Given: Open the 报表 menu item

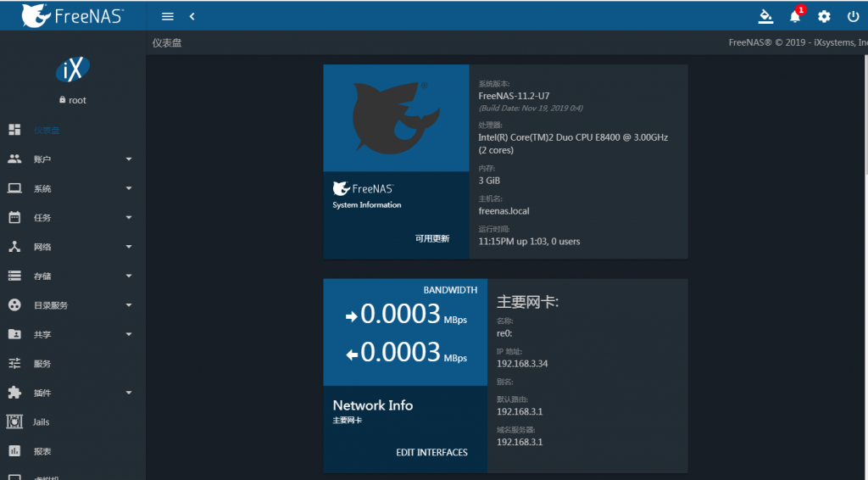Looking at the screenshot, I should click(x=73, y=451).
